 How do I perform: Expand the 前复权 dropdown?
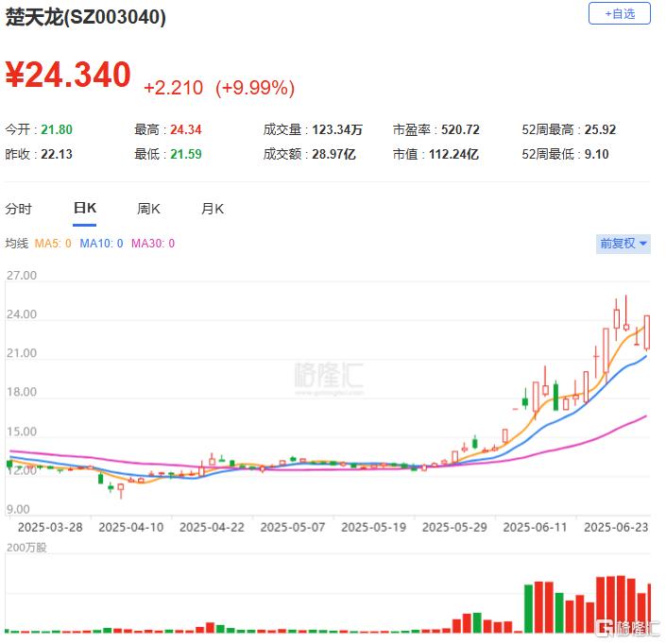point(623,244)
